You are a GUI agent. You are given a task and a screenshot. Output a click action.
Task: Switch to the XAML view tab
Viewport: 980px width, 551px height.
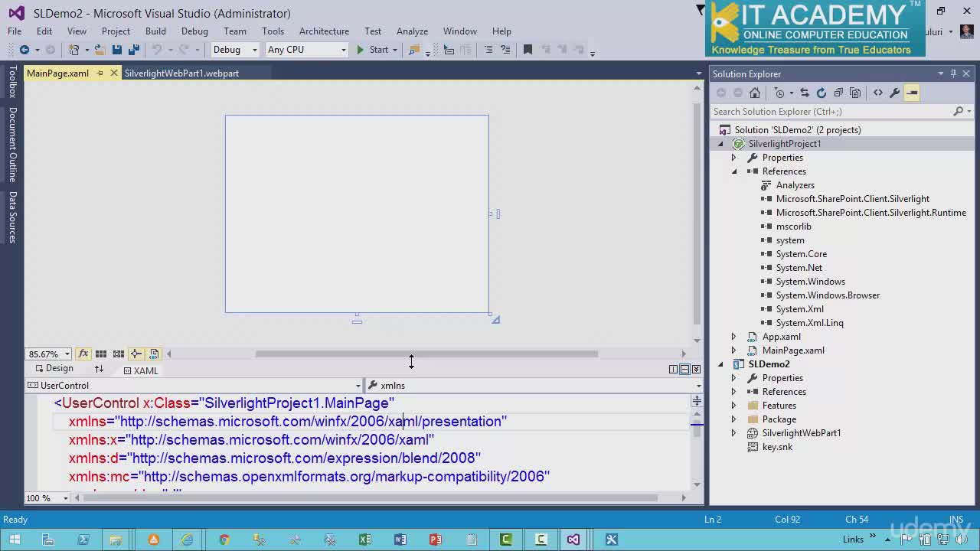point(140,370)
